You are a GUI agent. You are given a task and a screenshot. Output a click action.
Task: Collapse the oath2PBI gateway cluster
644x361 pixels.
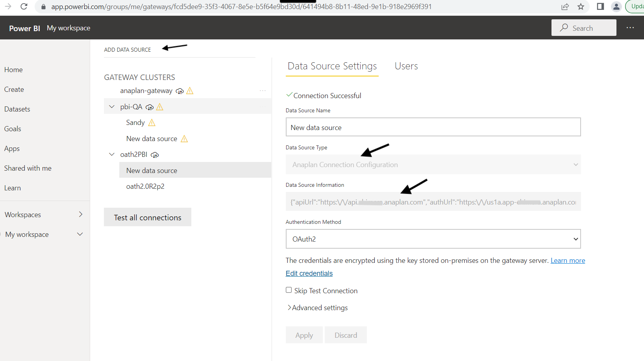[x=112, y=154]
